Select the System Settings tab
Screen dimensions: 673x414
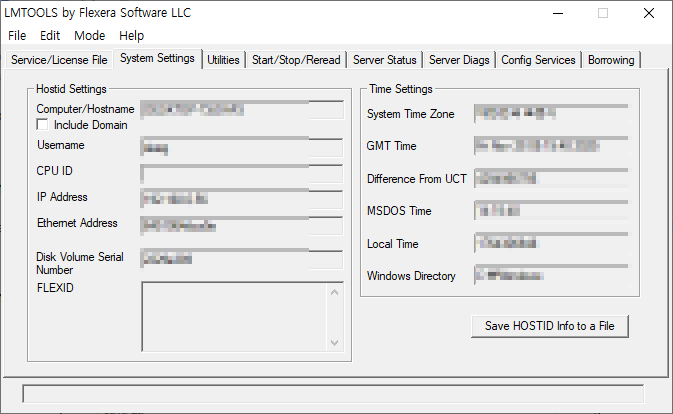(157, 58)
